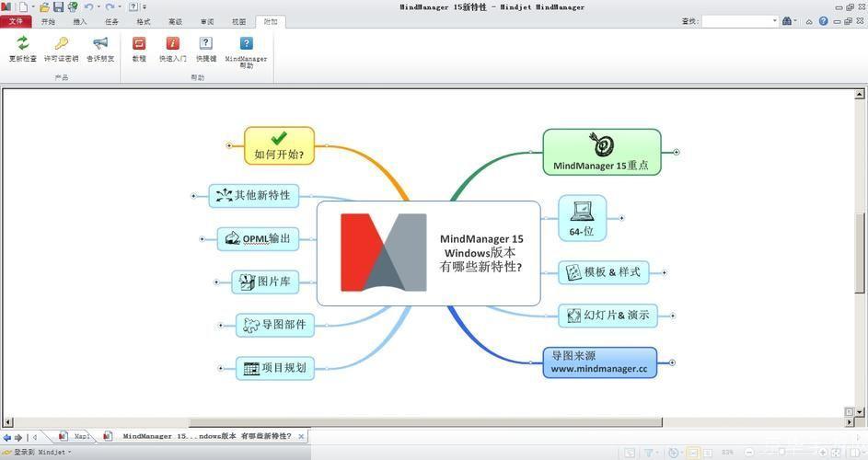Click the target icon in MindManager 15重点 topic
868x460 pixels.
(x=601, y=144)
